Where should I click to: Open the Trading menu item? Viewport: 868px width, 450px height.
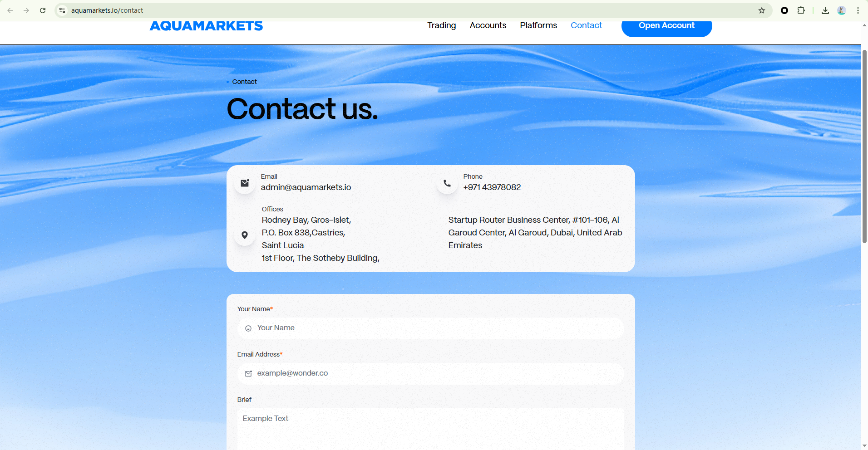[x=442, y=25]
